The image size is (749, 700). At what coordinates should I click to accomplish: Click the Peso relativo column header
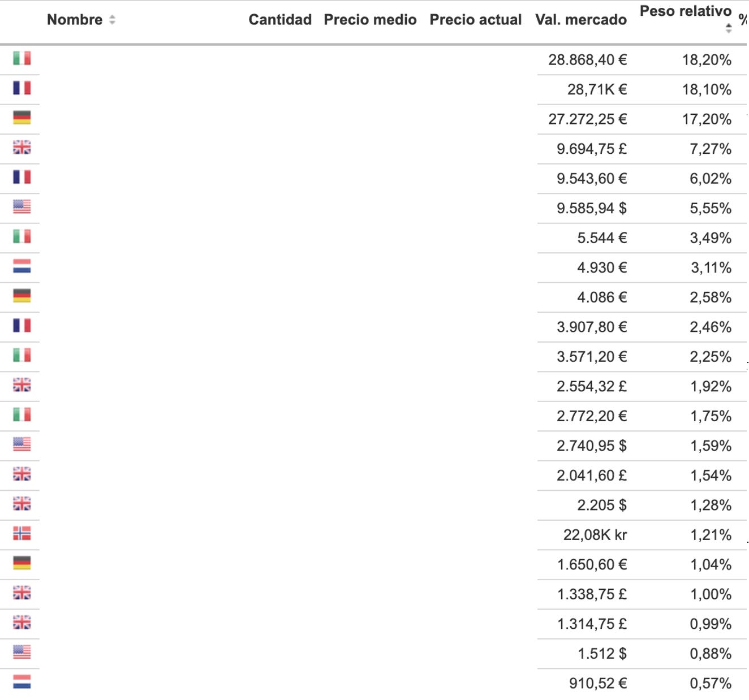[x=686, y=11]
